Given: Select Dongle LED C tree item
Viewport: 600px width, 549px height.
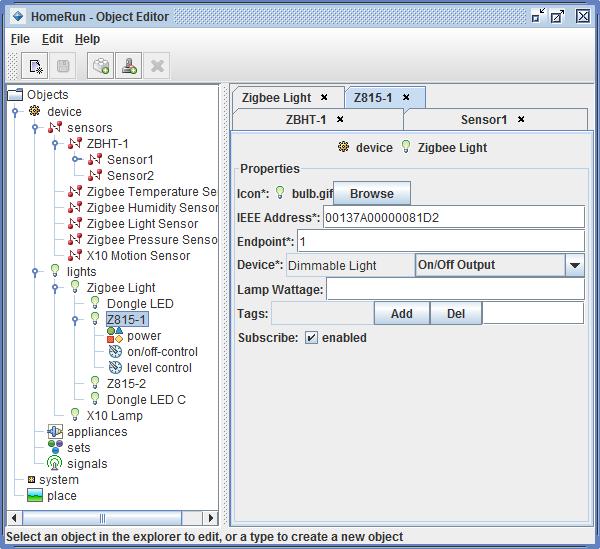Looking at the screenshot, I should pos(146,399).
